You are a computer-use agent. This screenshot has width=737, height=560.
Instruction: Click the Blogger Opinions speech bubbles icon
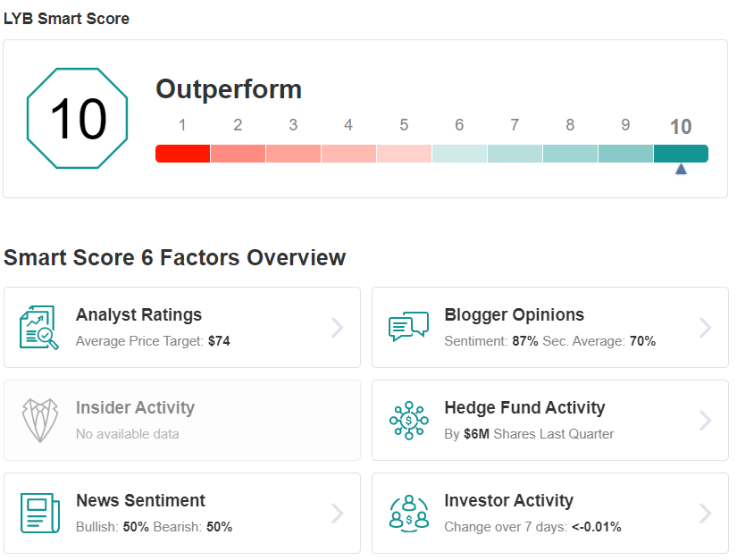point(408,327)
